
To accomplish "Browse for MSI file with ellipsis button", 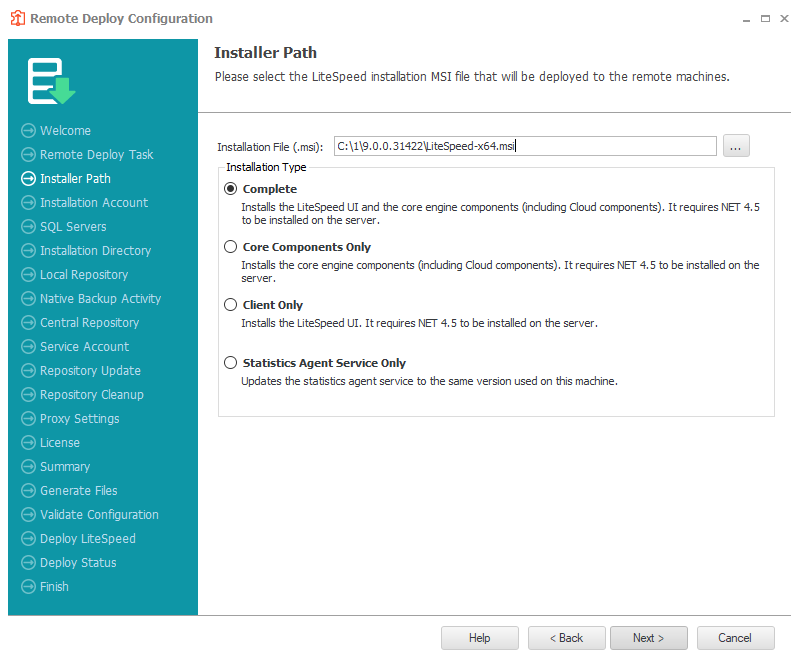I will [736, 146].
